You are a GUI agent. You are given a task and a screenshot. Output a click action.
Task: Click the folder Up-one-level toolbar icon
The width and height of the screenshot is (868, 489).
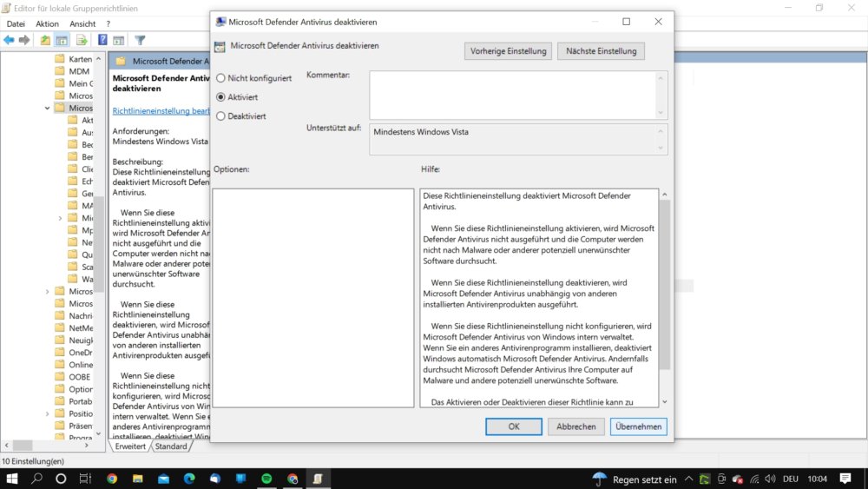pos(45,40)
